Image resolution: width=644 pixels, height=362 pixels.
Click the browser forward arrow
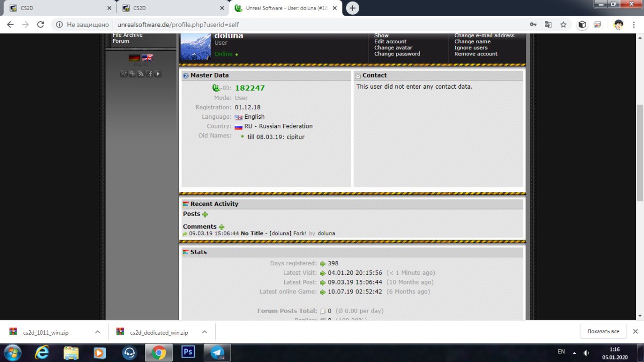tap(25, 24)
